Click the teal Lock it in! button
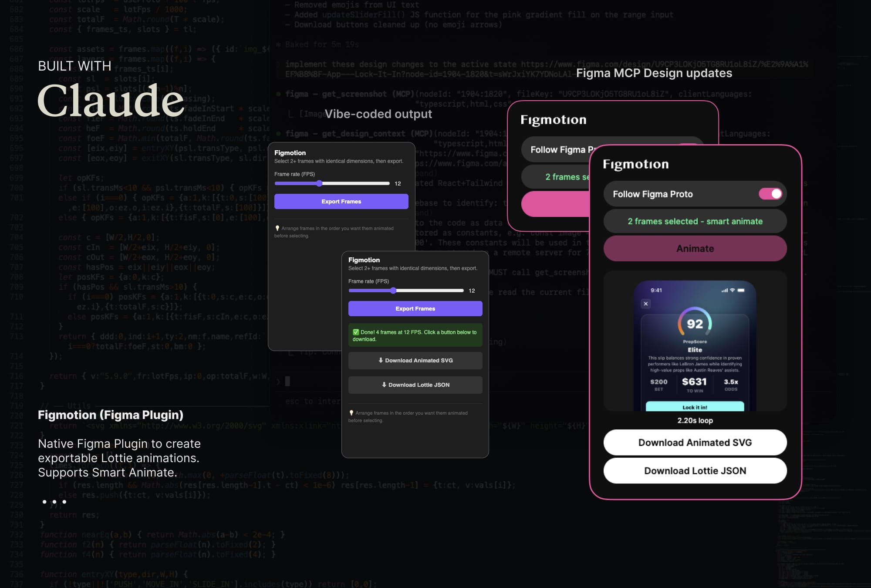The image size is (871, 588). [x=695, y=407]
